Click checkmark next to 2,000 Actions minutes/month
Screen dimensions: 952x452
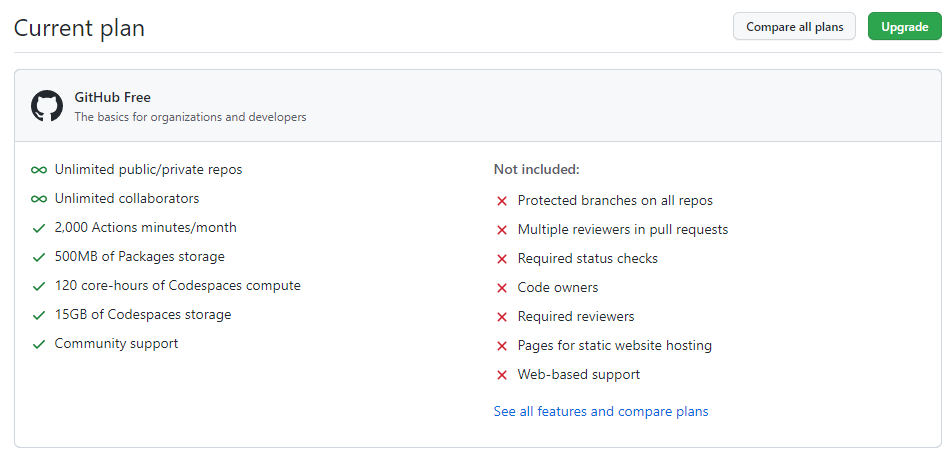pos(39,228)
